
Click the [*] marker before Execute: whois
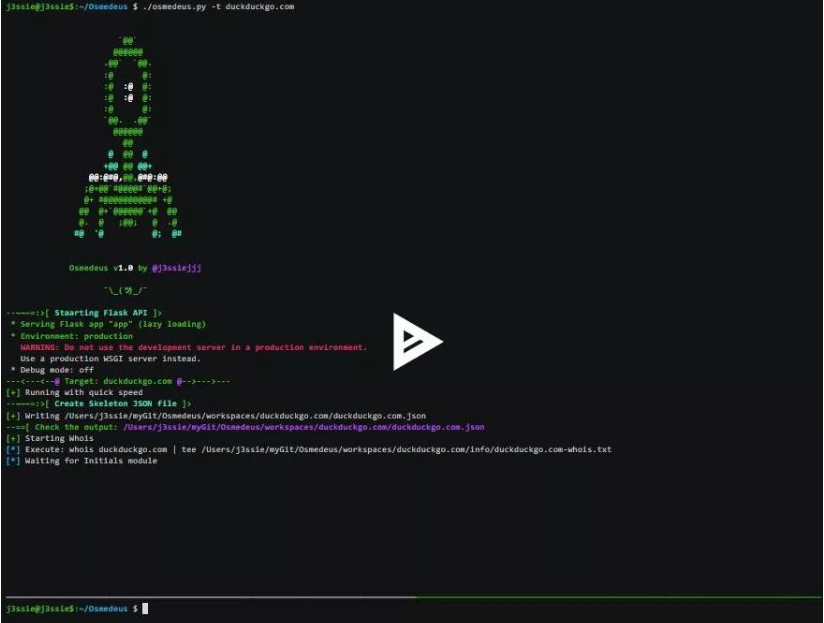coord(12,450)
